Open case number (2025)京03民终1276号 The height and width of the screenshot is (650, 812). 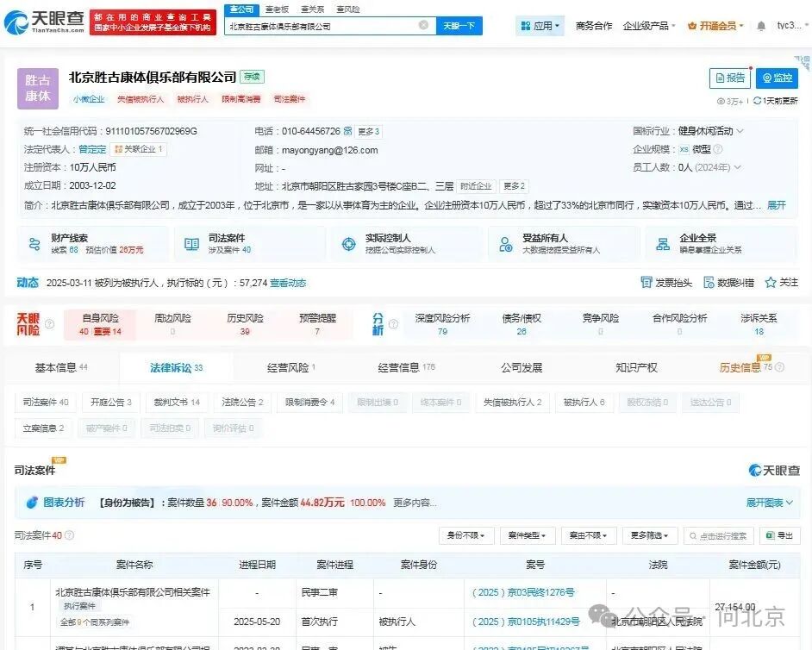523,592
